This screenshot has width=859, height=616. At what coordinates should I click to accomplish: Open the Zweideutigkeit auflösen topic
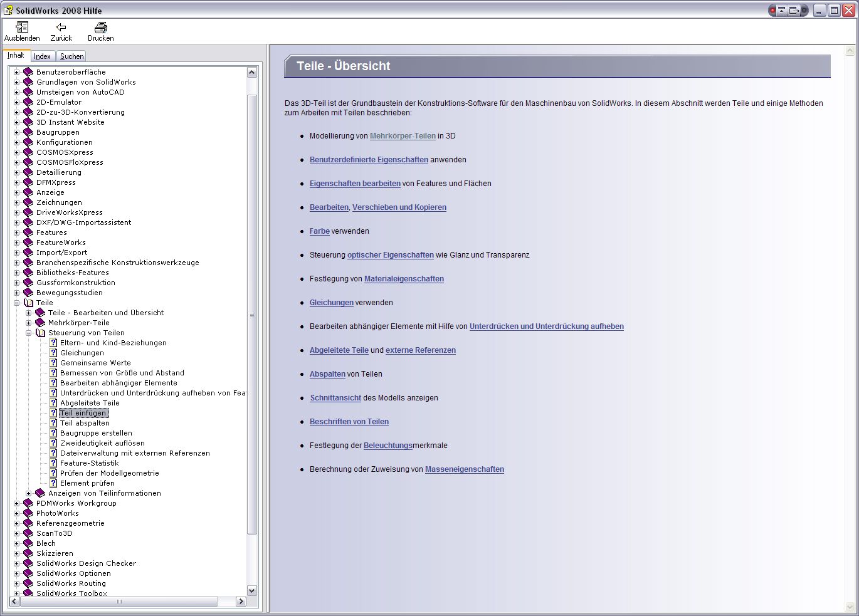coord(102,443)
